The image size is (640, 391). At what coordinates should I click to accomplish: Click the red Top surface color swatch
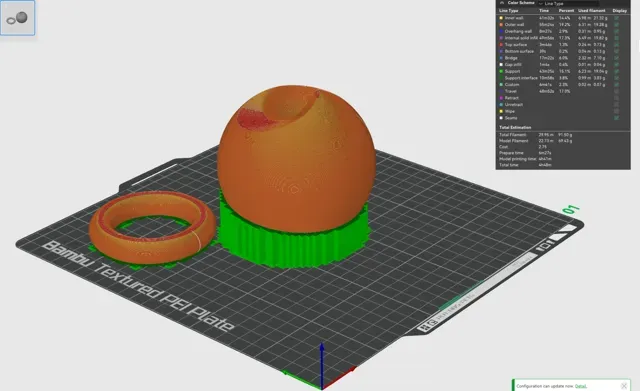click(501, 44)
